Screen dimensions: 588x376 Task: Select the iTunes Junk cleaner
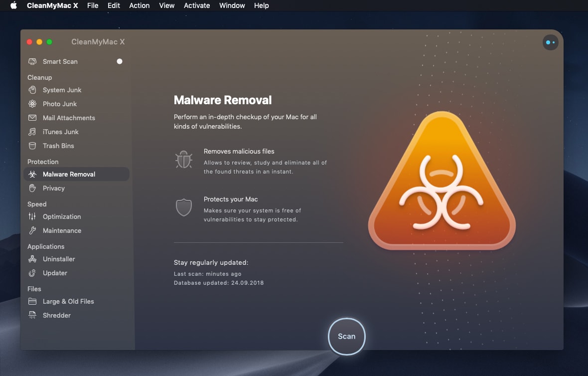point(60,132)
